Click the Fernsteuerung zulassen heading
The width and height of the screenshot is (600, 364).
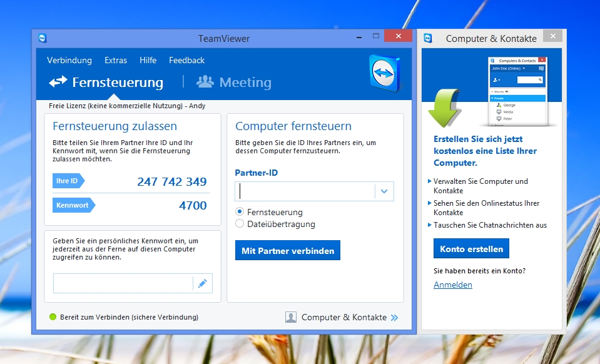114,126
